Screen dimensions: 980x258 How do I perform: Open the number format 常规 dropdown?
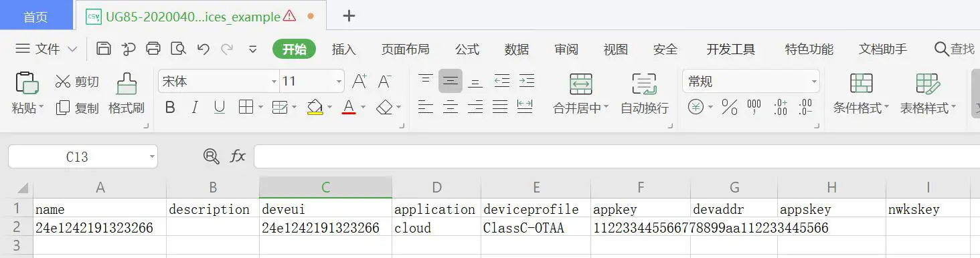coord(815,82)
